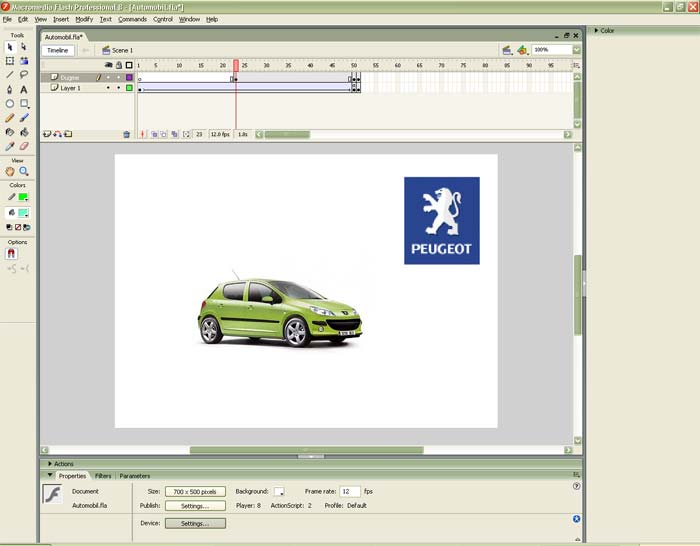Expand the Color panel
Viewport: 700px width, 546px height.
596,30
